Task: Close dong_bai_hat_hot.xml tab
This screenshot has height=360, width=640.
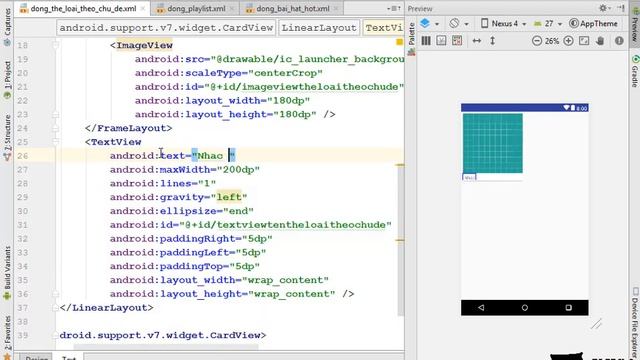Action: tap(336, 9)
